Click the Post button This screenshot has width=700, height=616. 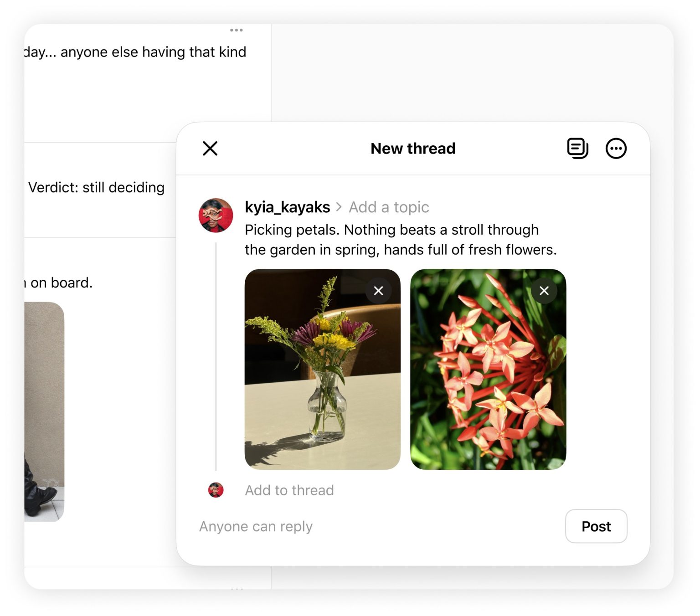596,526
